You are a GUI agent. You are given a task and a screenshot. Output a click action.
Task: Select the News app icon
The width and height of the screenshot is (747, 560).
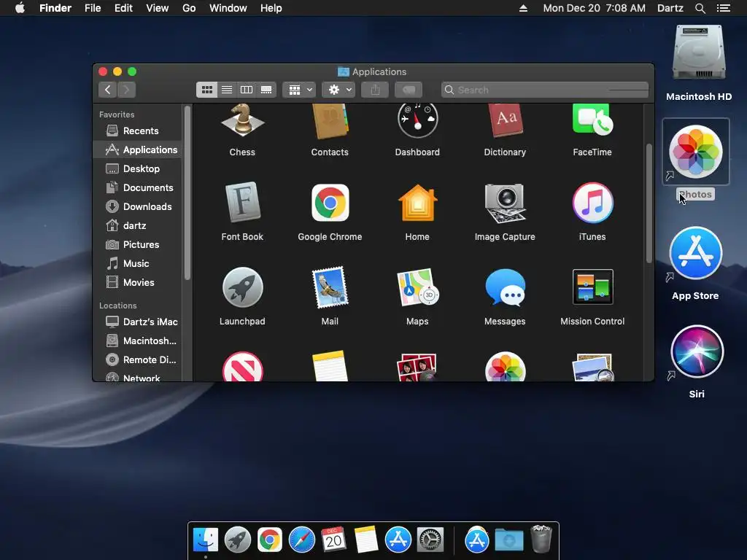242,367
